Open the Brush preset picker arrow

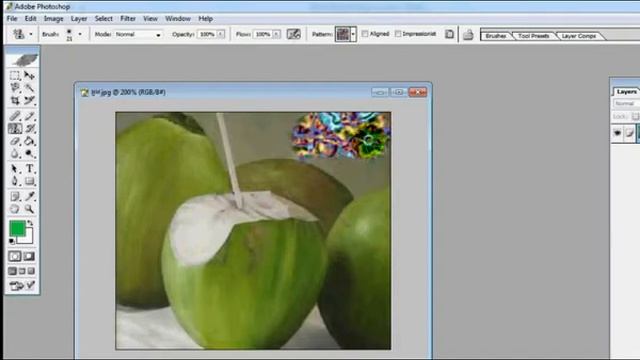click(80, 34)
